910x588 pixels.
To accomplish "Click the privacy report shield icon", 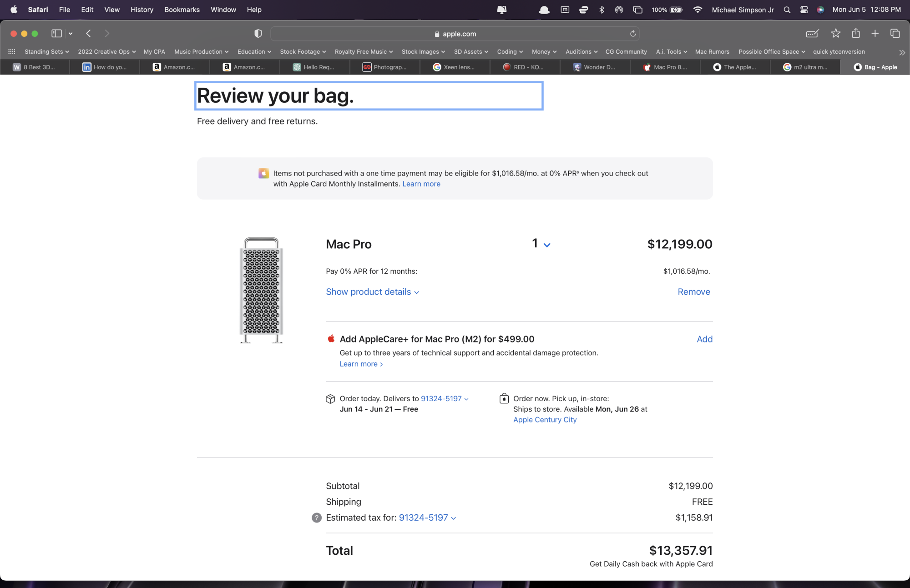I will click(258, 34).
